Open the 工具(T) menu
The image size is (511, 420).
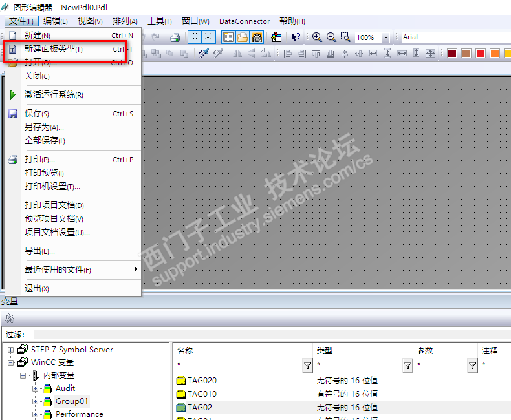pos(160,21)
